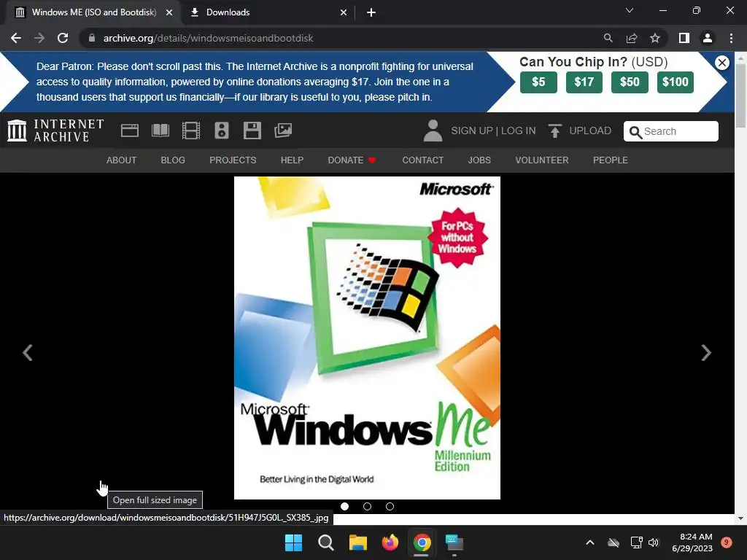Close the Downloads tab
Image resolution: width=747 pixels, height=560 pixels.
click(344, 12)
